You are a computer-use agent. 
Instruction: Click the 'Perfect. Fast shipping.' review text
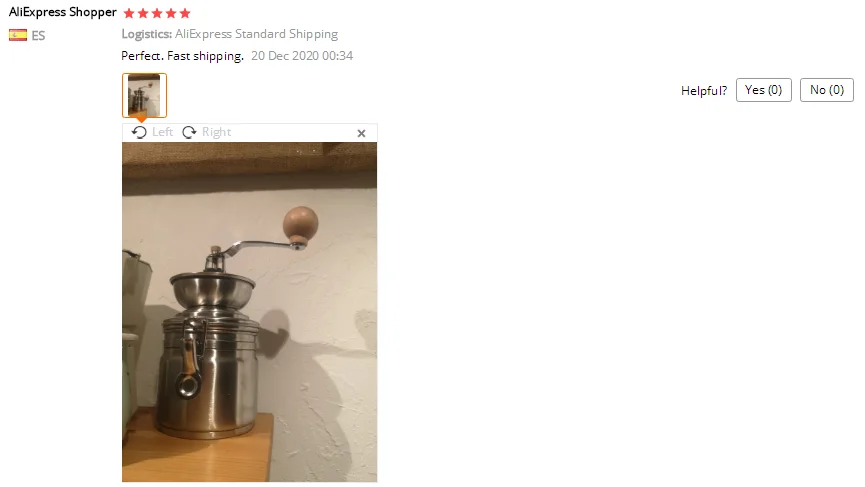(183, 56)
